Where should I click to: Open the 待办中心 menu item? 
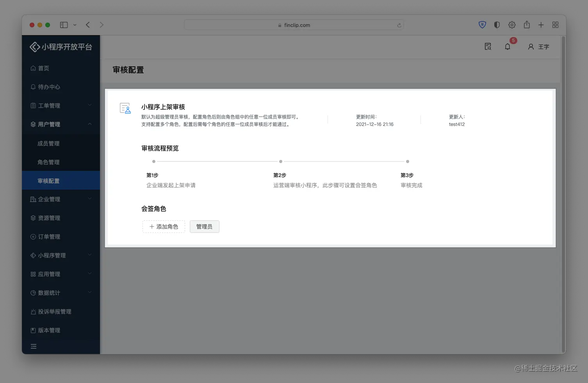point(61,87)
